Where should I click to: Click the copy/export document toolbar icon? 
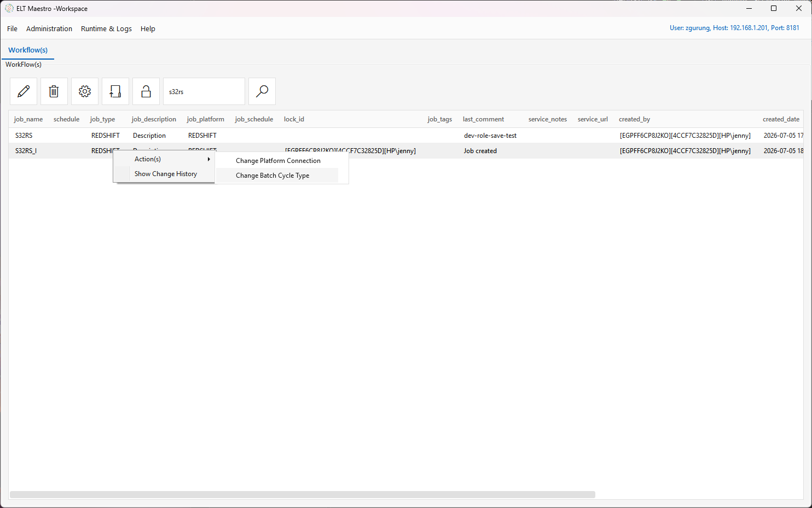[115, 91]
